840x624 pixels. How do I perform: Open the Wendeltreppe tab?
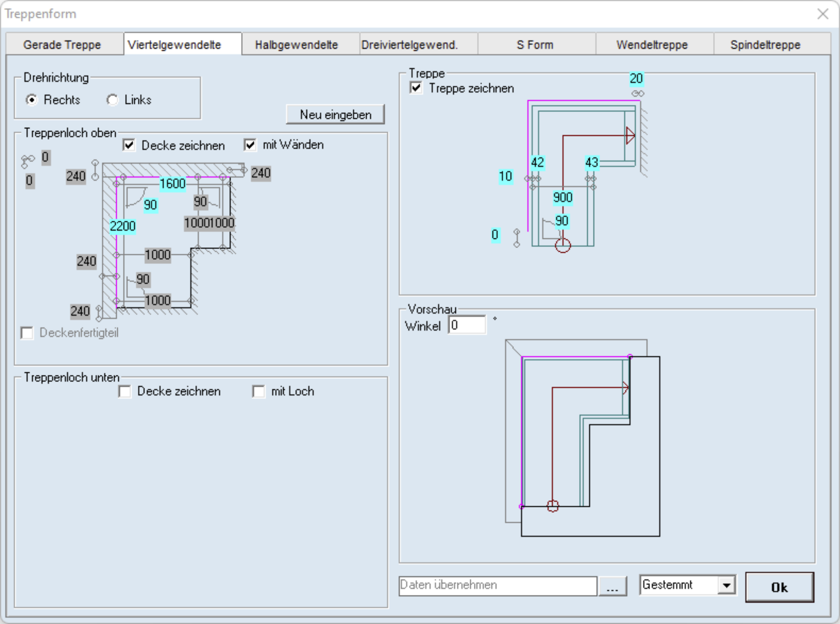pyautogui.click(x=654, y=44)
